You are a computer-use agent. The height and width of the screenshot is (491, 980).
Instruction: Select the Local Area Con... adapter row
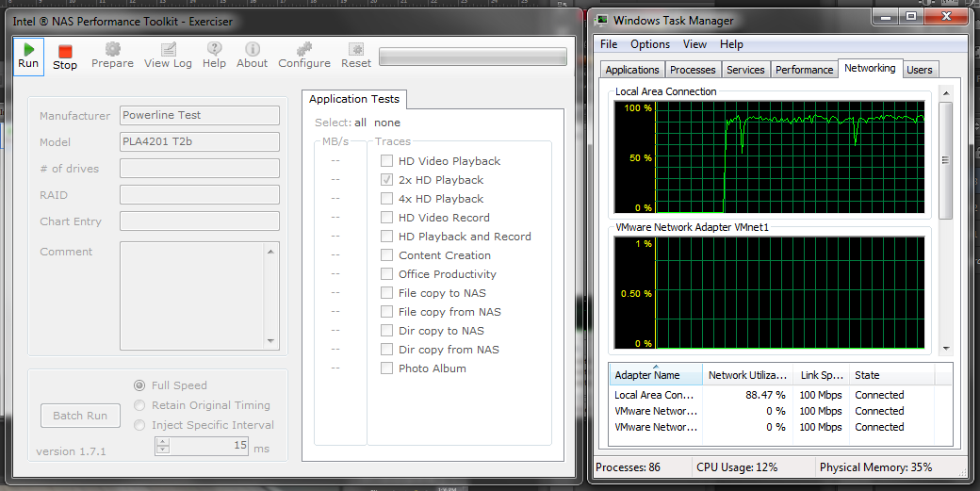point(780,395)
